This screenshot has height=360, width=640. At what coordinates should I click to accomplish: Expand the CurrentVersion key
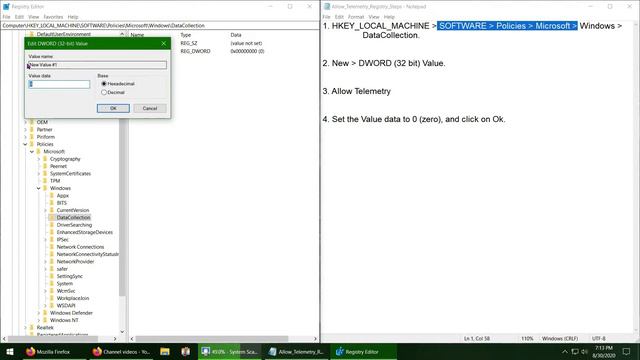(x=45, y=210)
